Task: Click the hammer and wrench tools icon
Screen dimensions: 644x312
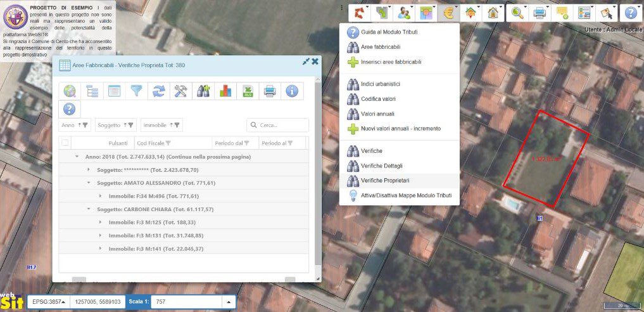Action: (x=180, y=91)
